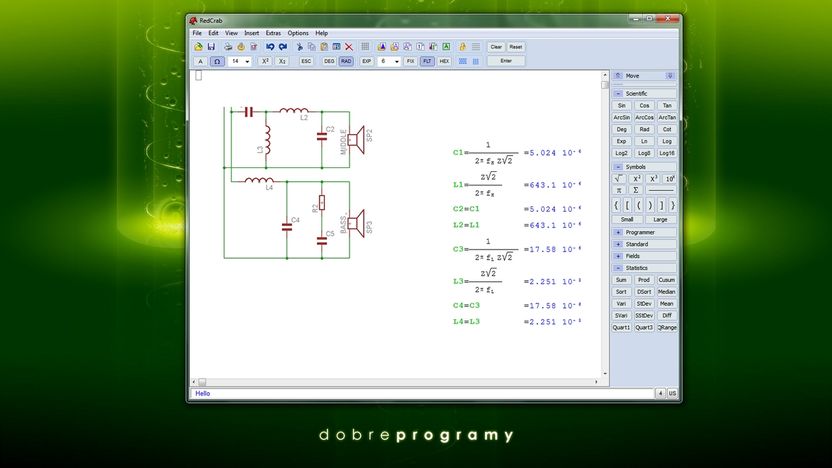Click the Undo arrow icon
832x468 pixels.
click(270, 47)
